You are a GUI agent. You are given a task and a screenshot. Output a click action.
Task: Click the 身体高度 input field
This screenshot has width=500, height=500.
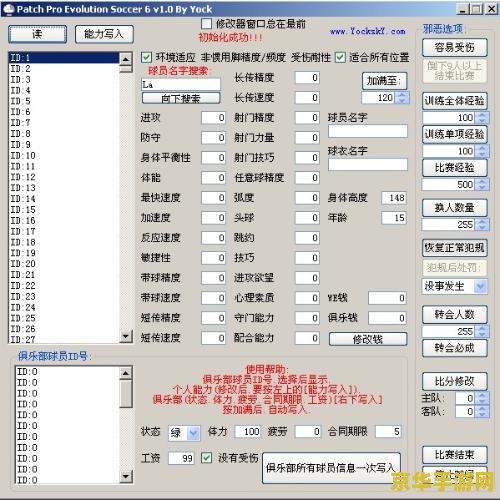394,198
